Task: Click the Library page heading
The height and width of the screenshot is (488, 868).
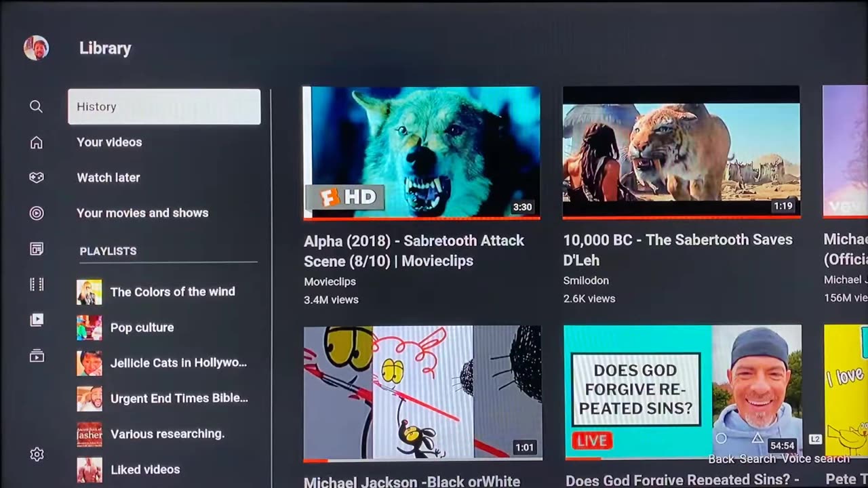Action: click(105, 48)
